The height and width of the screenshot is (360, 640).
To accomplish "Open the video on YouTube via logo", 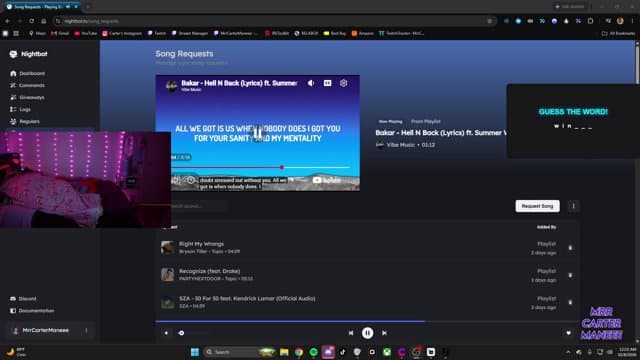I will click(x=327, y=180).
